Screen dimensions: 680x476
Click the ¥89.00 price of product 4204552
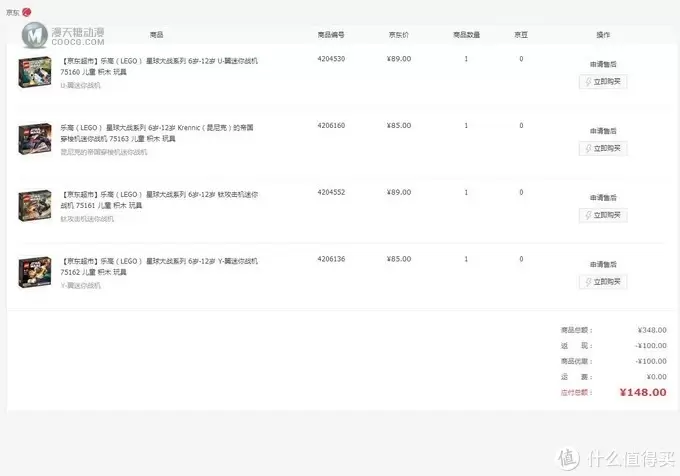coord(399,192)
